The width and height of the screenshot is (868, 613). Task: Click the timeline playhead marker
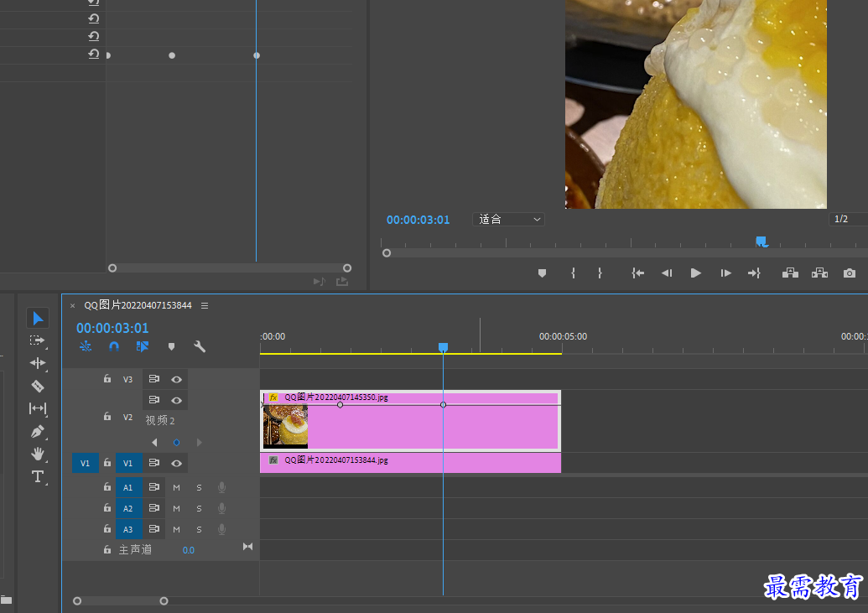pyautogui.click(x=443, y=347)
